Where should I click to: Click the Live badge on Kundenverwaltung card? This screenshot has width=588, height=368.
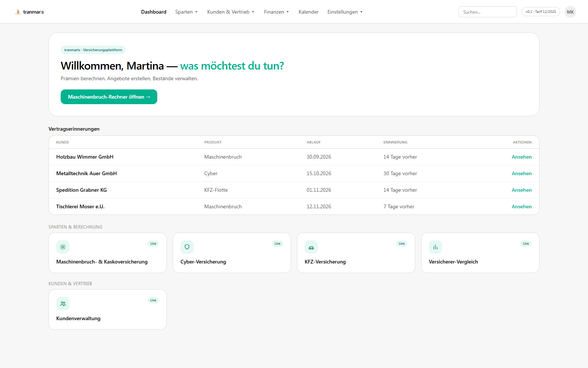pos(153,300)
